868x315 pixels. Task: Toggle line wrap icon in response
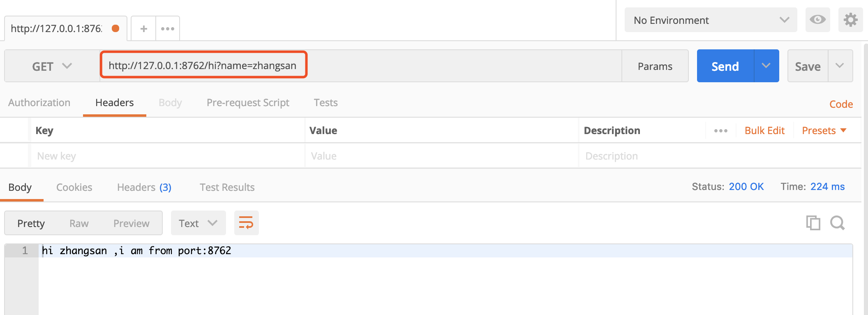pyautogui.click(x=246, y=223)
